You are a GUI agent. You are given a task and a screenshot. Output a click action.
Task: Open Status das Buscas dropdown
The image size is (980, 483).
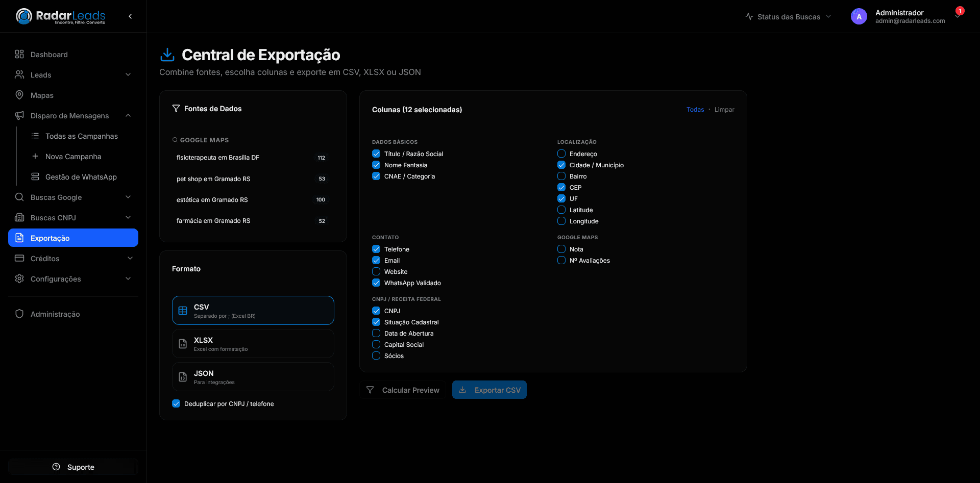click(x=788, y=16)
